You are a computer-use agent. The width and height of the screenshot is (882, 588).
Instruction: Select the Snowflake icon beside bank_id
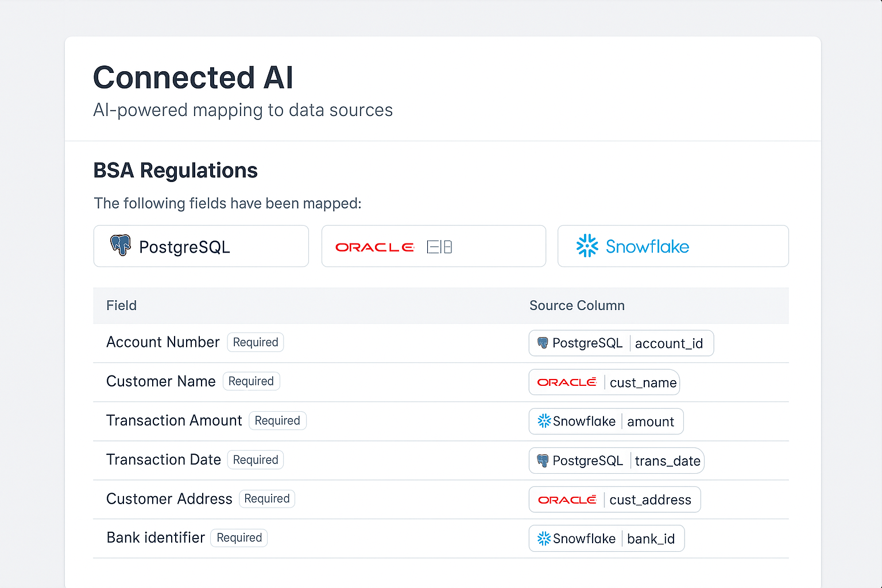click(x=544, y=538)
